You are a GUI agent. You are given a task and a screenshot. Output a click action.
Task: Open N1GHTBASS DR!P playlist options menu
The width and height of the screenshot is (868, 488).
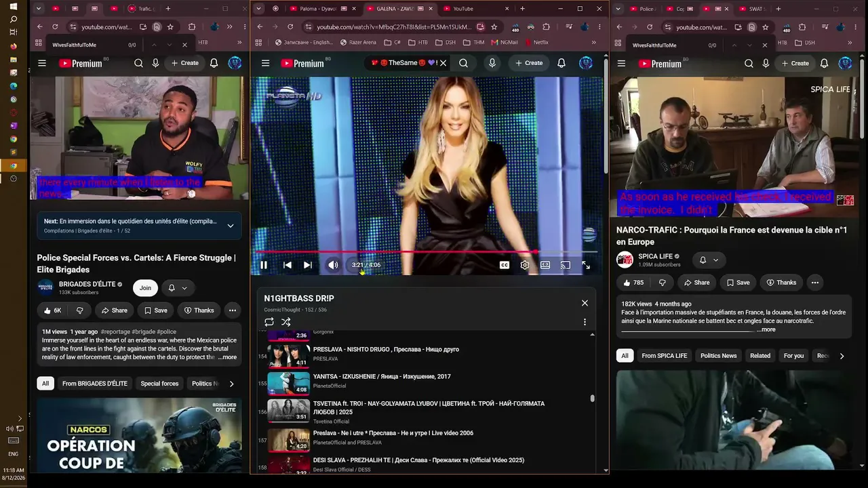585,322
